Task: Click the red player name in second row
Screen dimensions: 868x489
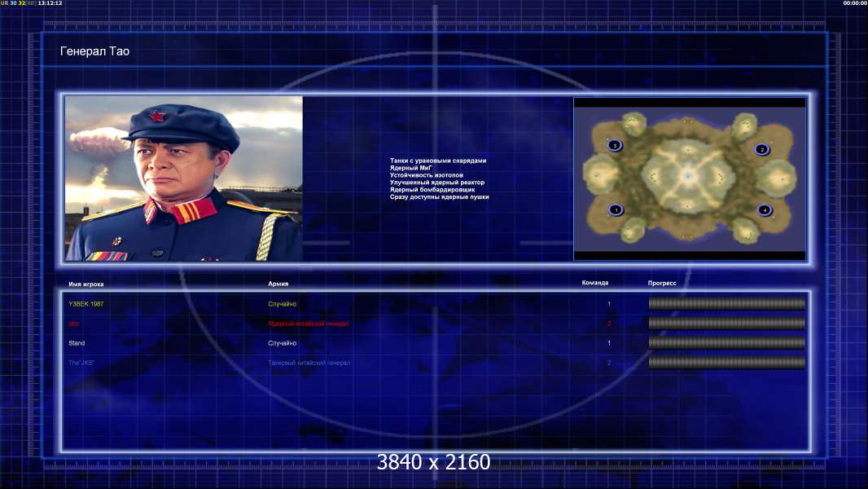Action: pyautogui.click(x=74, y=324)
